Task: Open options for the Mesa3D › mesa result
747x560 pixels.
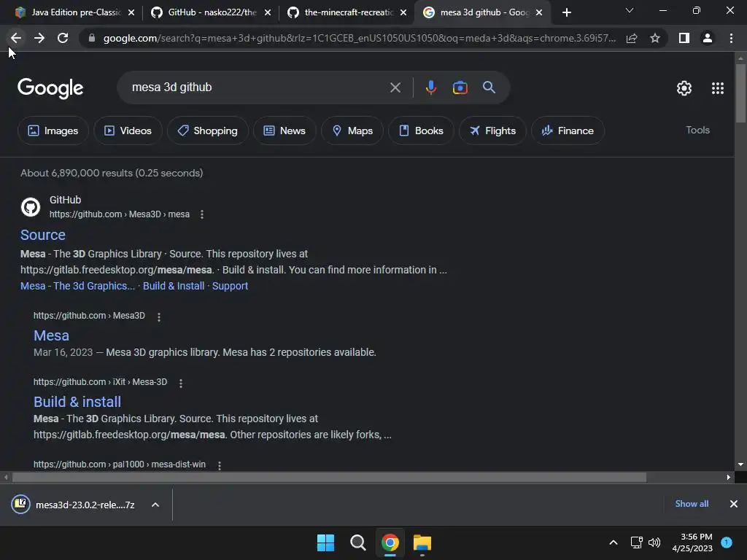Action: click(x=202, y=214)
